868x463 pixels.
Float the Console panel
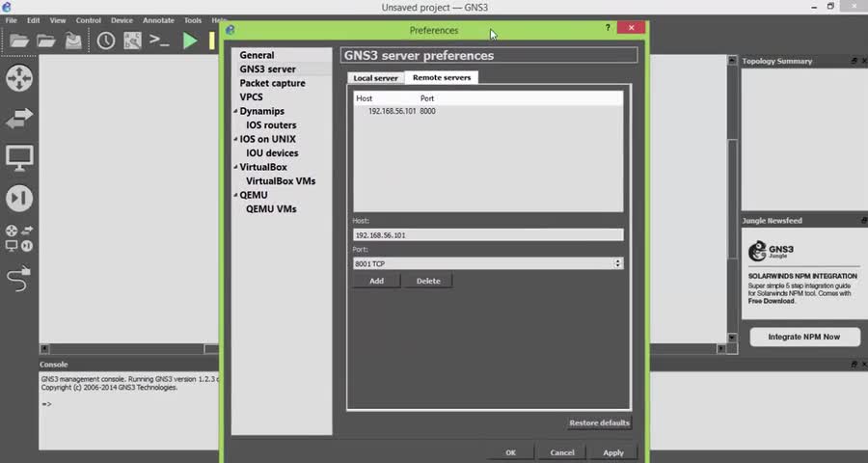(854, 364)
